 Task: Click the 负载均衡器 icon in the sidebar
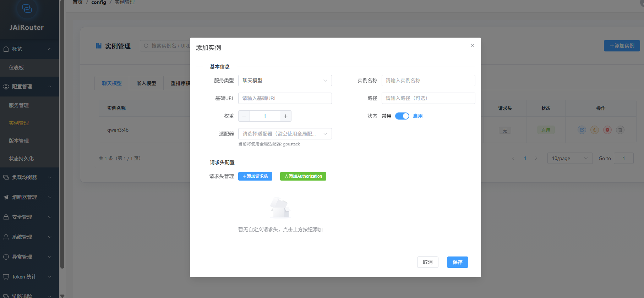(x=6, y=177)
